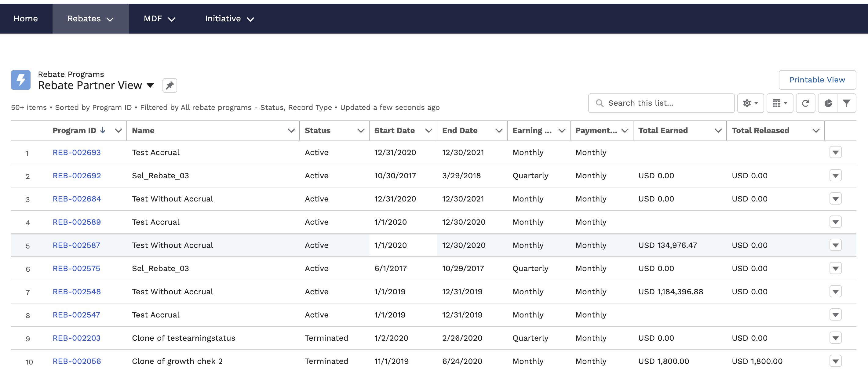The width and height of the screenshot is (868, 370).
Task: Click the Rebate Programs lightning bolt icon
Action: (x=20, y=80)
